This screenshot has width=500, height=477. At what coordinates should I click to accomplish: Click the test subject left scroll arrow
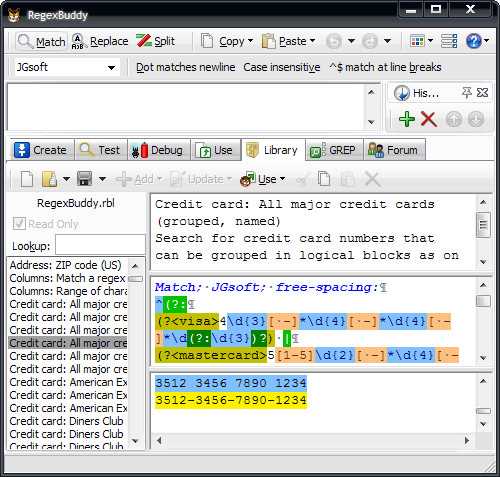(x=159, y=440)
